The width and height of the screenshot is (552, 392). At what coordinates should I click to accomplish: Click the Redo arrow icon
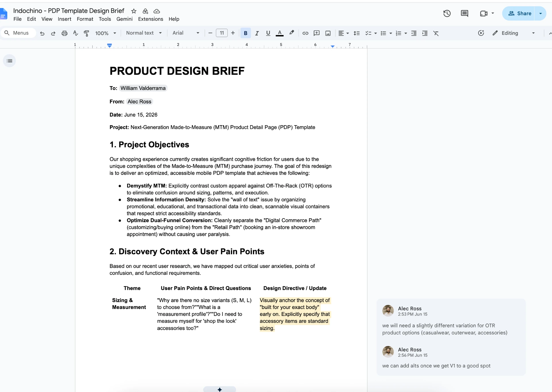[53, 33]
